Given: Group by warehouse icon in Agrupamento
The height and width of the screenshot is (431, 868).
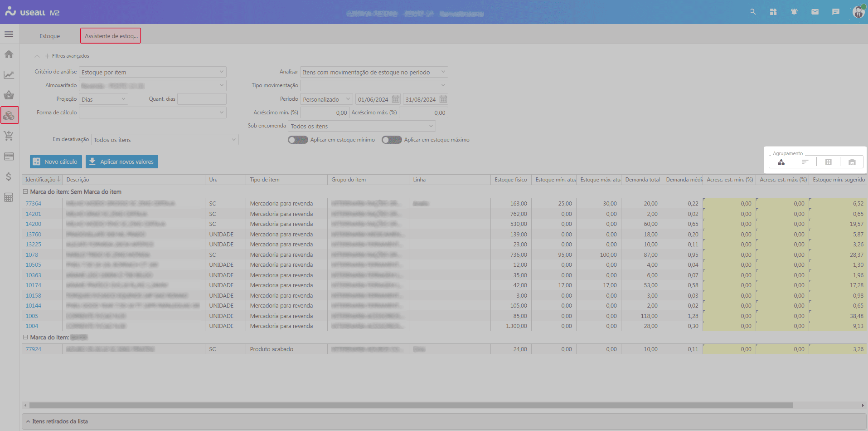Looking at the screenshot, I should pos(852,162).
